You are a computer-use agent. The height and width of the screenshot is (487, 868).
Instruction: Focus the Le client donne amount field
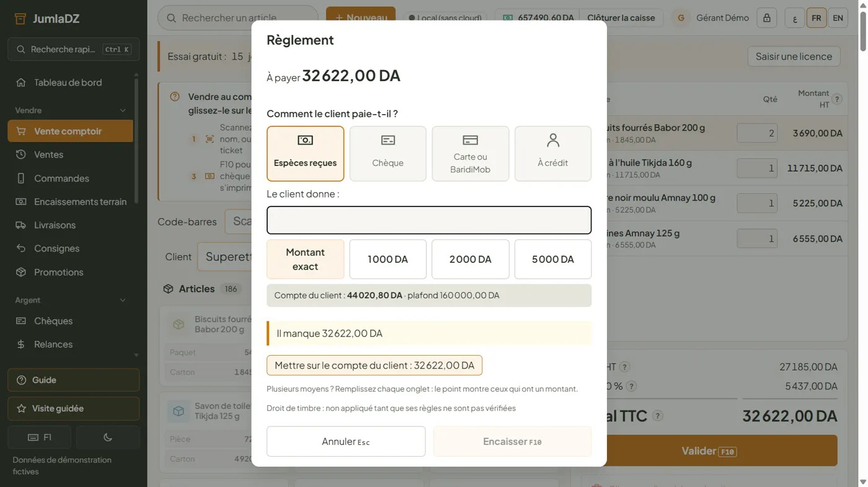(429, 220)
